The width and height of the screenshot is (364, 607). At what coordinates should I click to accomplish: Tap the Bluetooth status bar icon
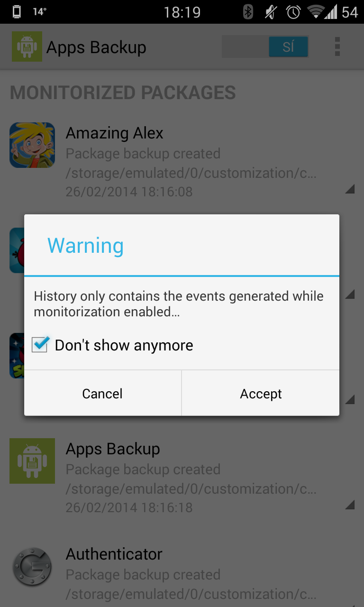(x=248, y=12)
